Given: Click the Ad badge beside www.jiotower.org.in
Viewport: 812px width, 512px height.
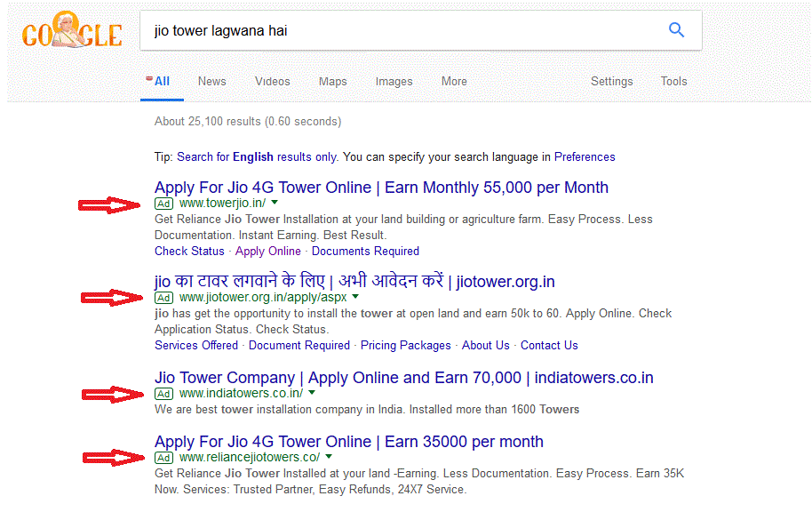Looking at the screenshot, I should coord(163,298).
